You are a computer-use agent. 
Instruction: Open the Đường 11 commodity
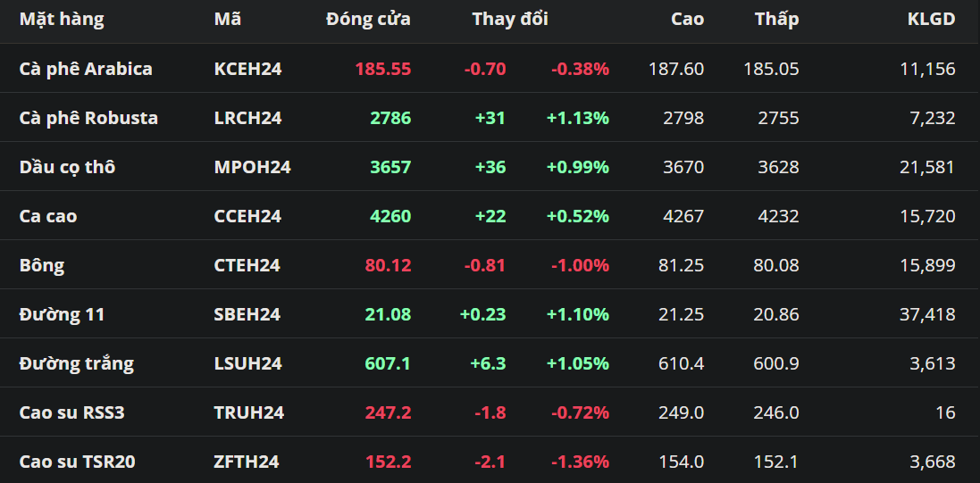coord(62,314)
